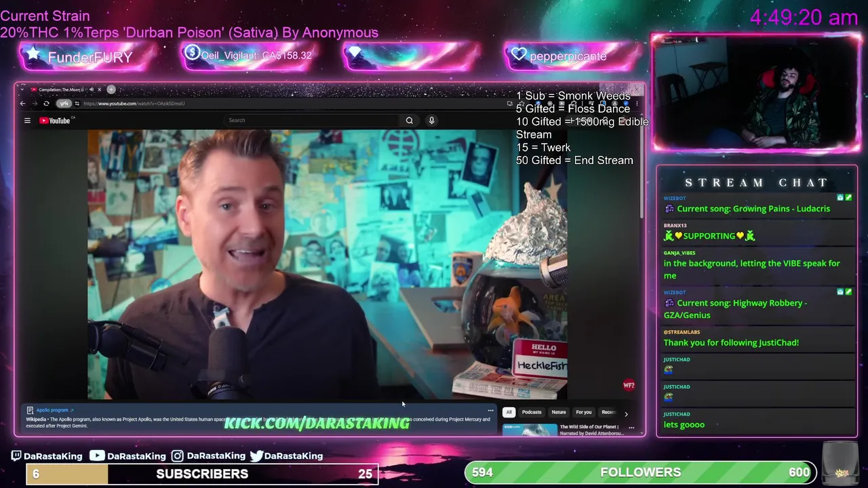Click the YouTube search magnifier button
The width and height of the screenshot is (868, 488).
(409, 121)
